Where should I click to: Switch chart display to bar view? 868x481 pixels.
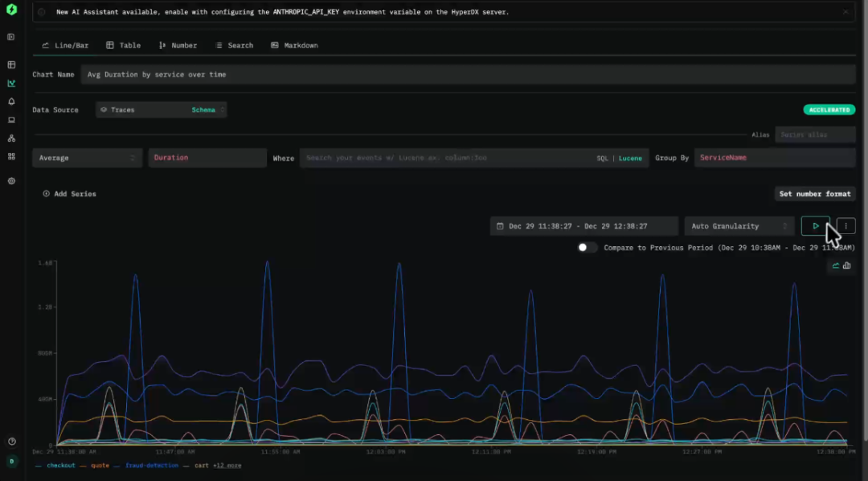tap(847, 266)
